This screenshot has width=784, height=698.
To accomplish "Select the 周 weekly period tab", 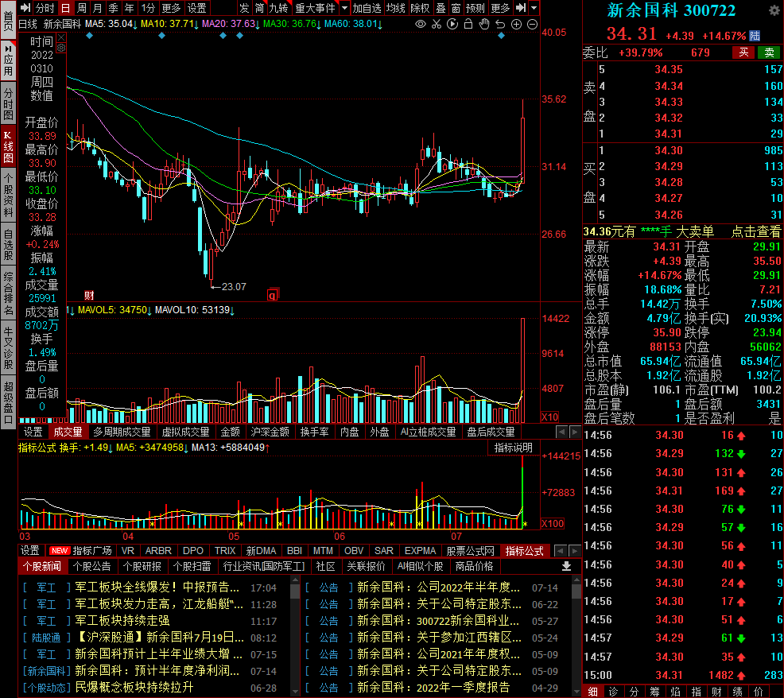I will pos(81,8).
